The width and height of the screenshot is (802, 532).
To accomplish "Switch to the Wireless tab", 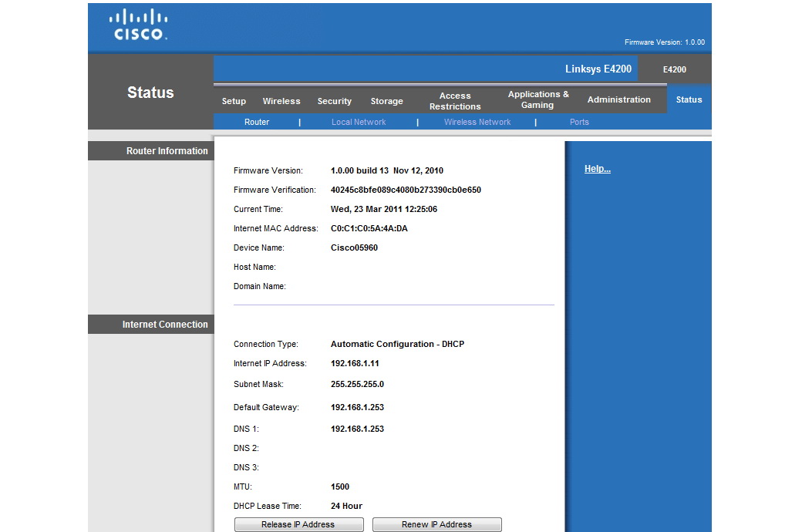I will pyautogui.click(x=281, y=101).
